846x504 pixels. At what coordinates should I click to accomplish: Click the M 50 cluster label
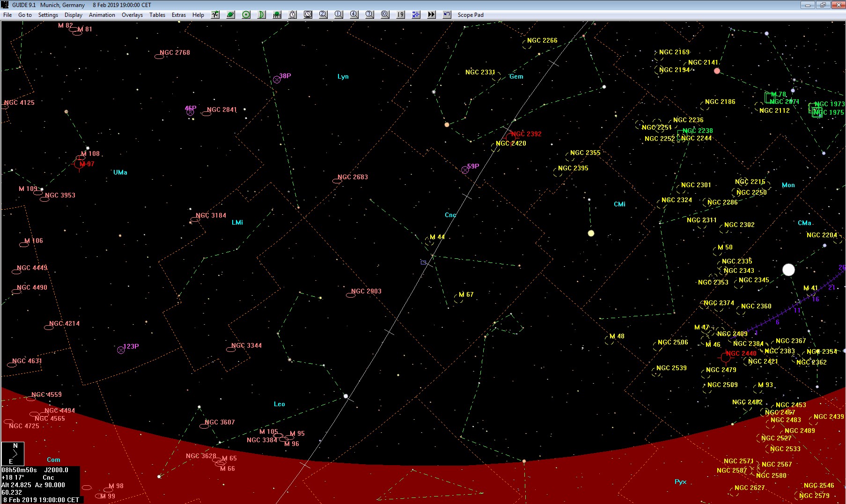725,247
